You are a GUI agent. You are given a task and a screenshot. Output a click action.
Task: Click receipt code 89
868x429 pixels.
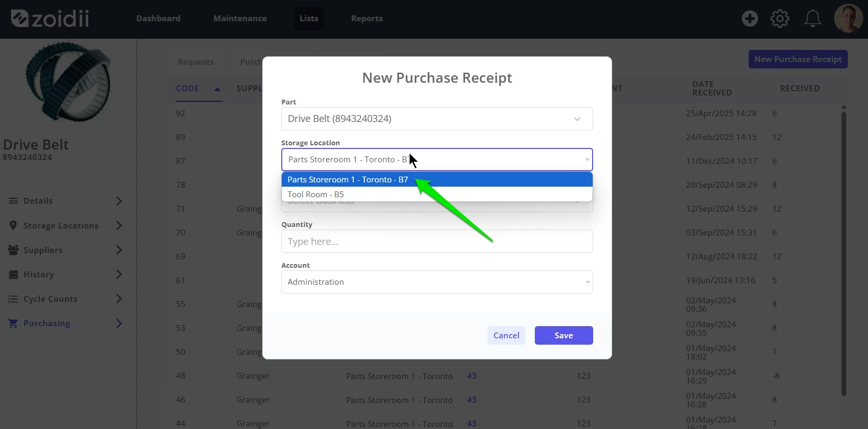tap(180, 137)
